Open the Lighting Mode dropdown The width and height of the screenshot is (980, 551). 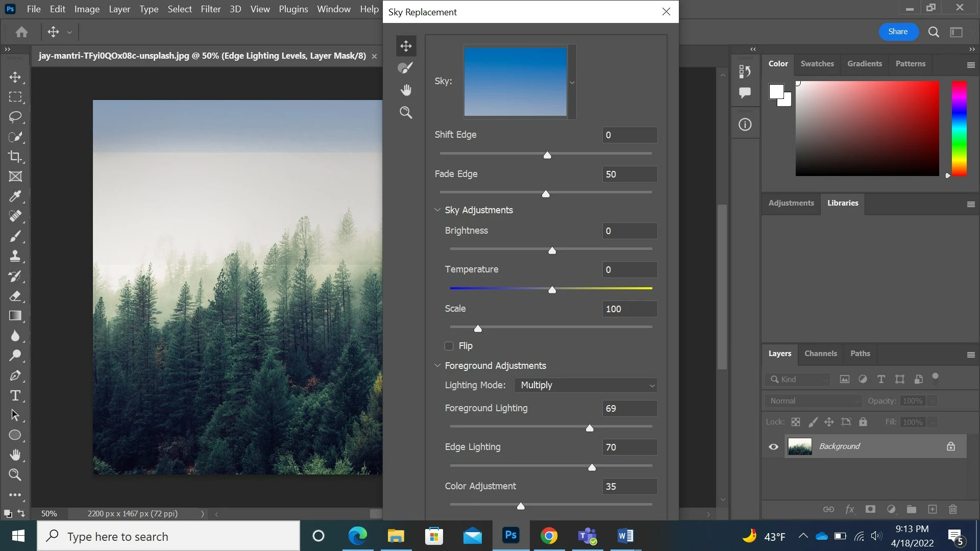585,385
